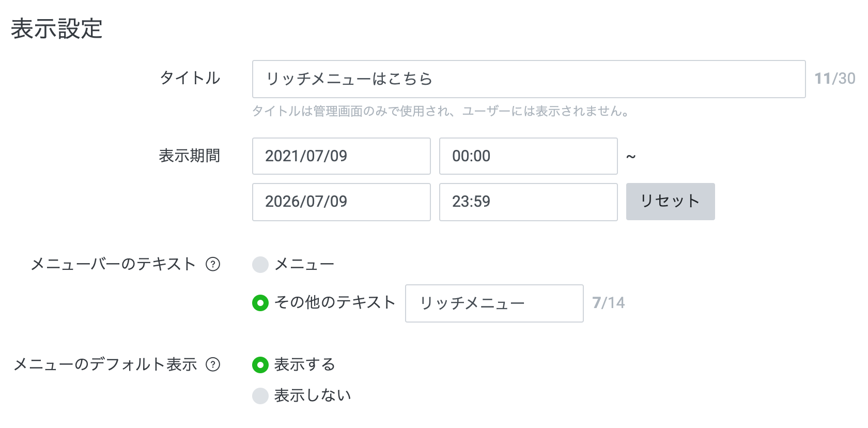This screenshot has width=868, height=428.
Task: Open the start date field 2021/07/09
Action: click(341, 156)
